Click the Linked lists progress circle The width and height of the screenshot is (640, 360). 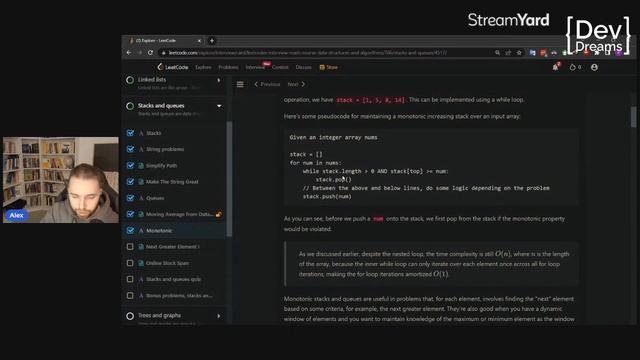coord(130,80)
